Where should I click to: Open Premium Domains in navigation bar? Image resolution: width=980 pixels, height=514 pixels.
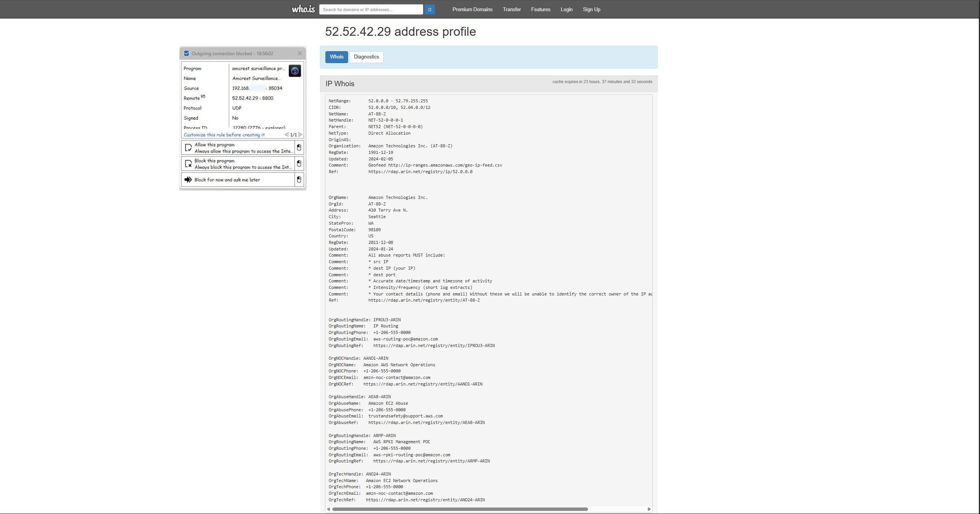[x=472, y=10]
